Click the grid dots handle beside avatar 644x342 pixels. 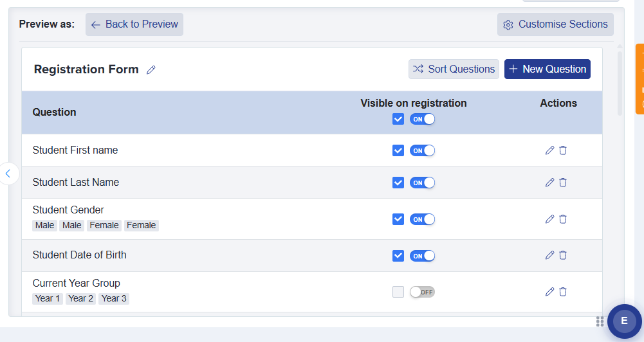(600, 321)
